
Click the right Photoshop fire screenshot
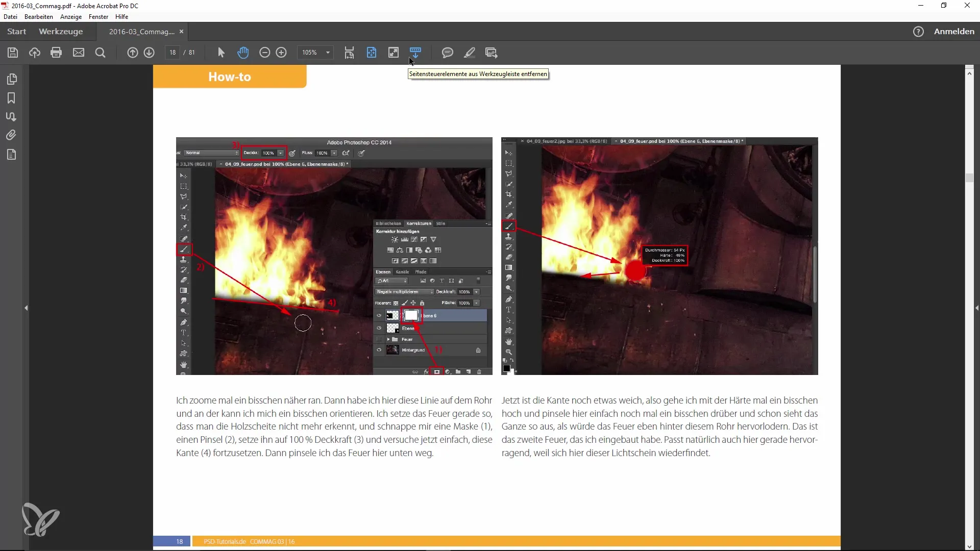[x=659, y=256]
